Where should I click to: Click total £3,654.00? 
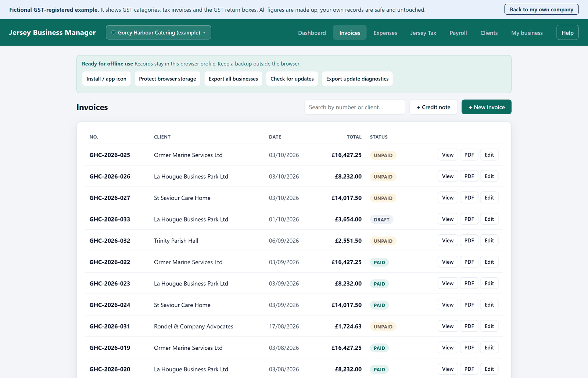348,219
